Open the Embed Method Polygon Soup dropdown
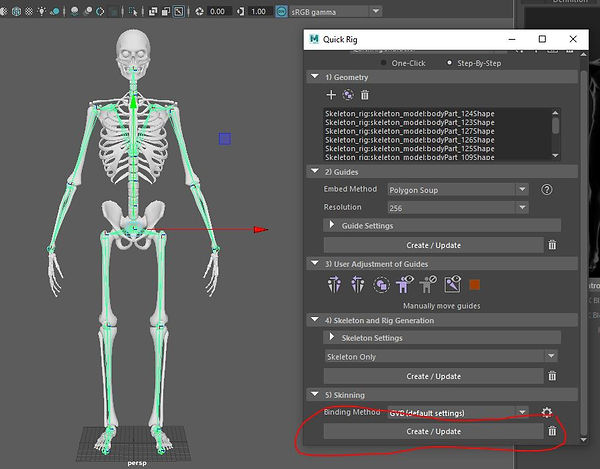Viewport: 600px width, 469px height. pos(458,190)
